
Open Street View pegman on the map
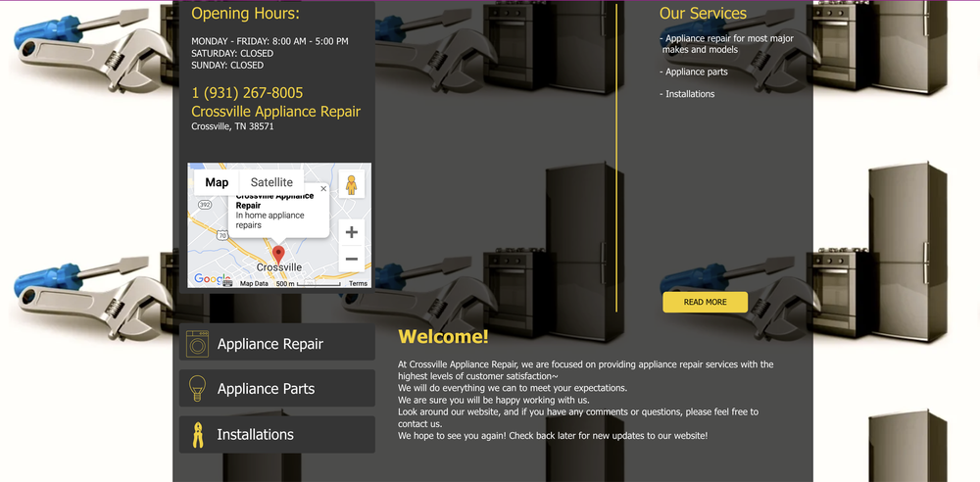351,184
